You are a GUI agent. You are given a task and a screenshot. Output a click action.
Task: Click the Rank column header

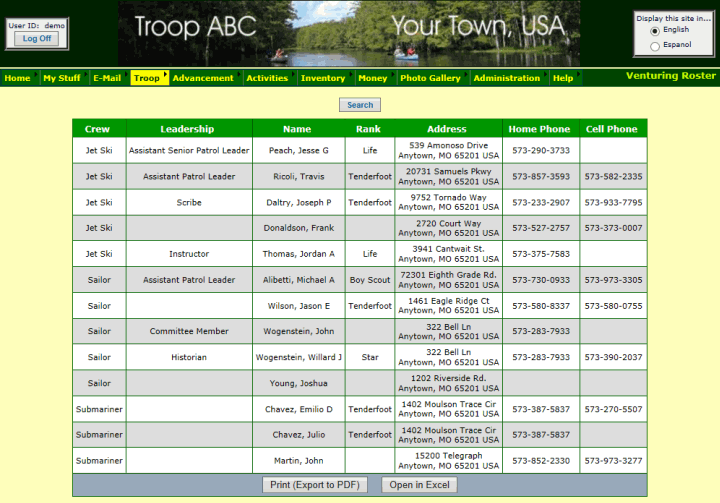tap(368, 129)
